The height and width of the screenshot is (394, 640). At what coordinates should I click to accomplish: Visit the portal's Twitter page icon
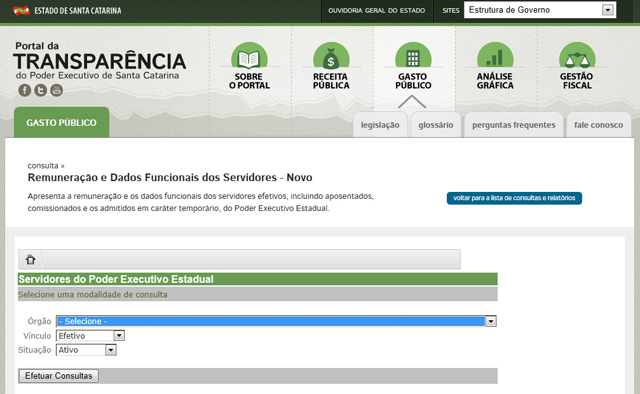[40, 90]
